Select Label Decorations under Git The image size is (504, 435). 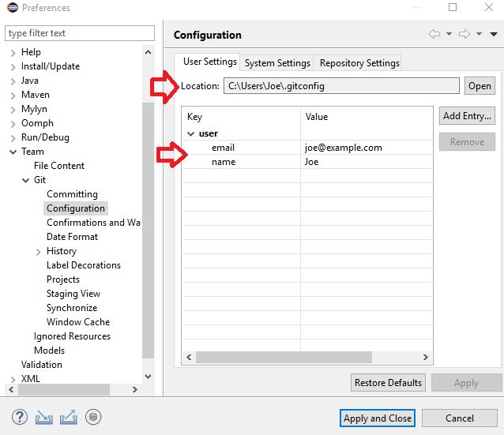[x=84, y=265]
